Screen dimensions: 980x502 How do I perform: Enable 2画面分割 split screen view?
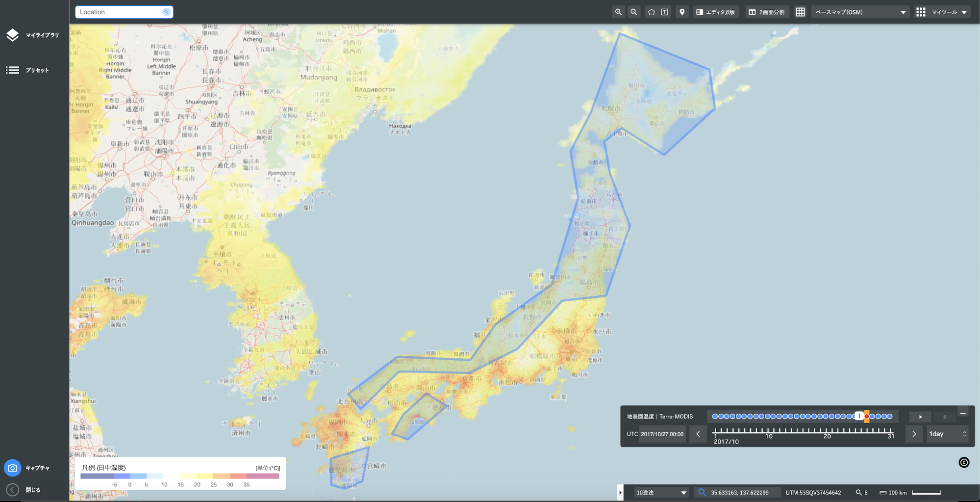click(767, 12)
